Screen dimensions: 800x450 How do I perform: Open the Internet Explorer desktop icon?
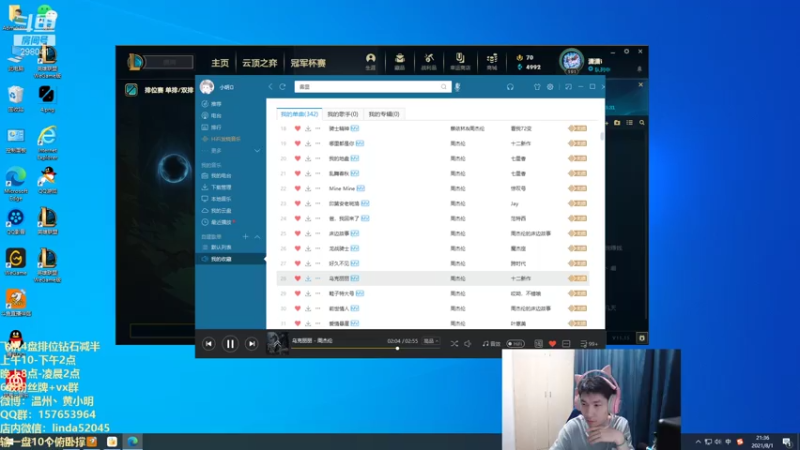47,143
